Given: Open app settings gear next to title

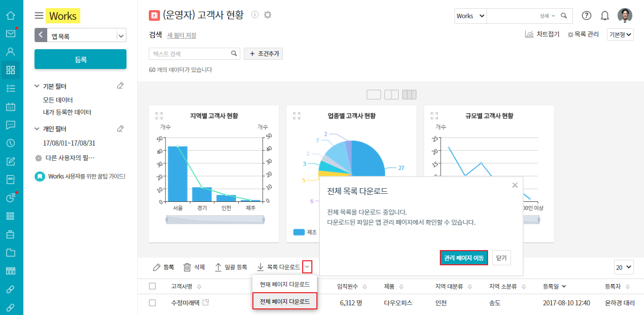Looking at the screenshot, I should tap(268, 15).
